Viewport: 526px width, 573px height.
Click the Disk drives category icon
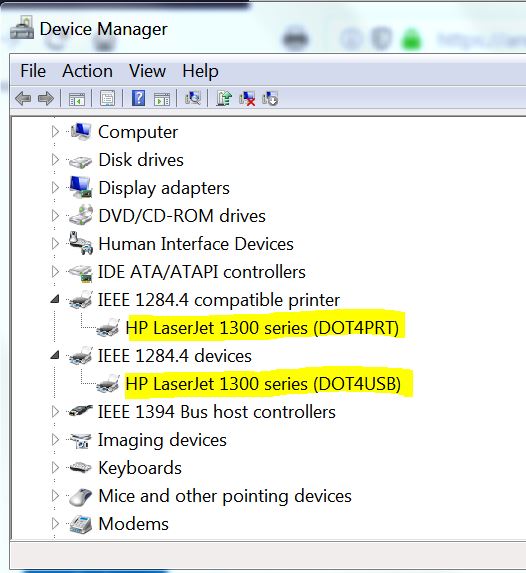(80, 161)
